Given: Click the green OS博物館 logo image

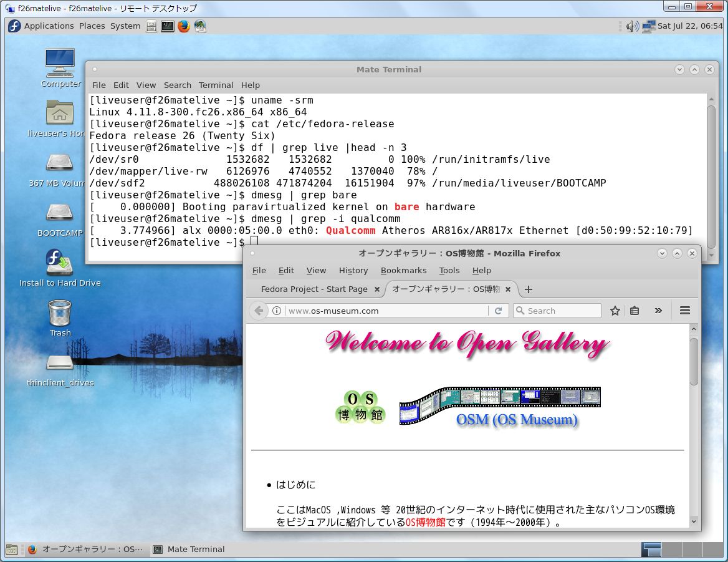Looking at the screenshot, I should tap(360, 407).
